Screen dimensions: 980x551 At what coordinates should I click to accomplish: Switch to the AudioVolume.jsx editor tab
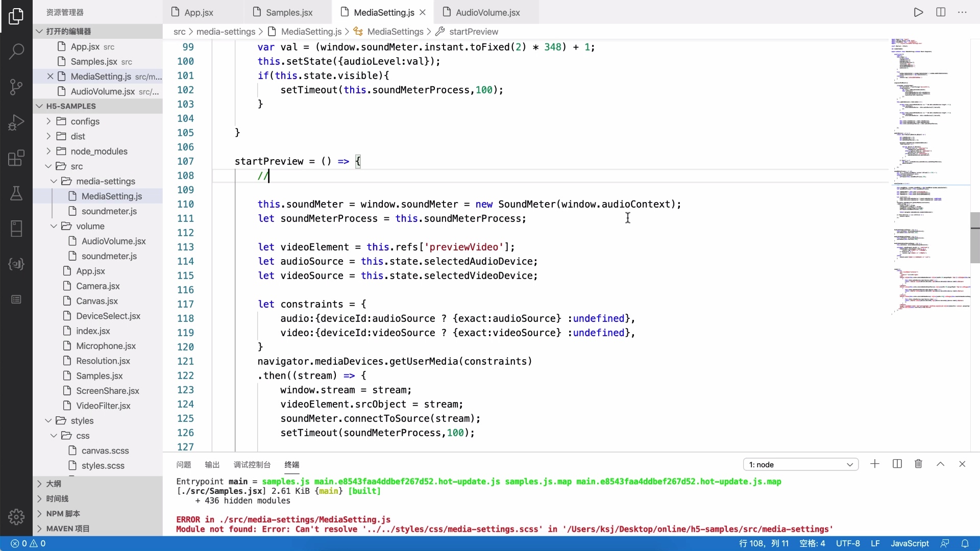point(487,12)
